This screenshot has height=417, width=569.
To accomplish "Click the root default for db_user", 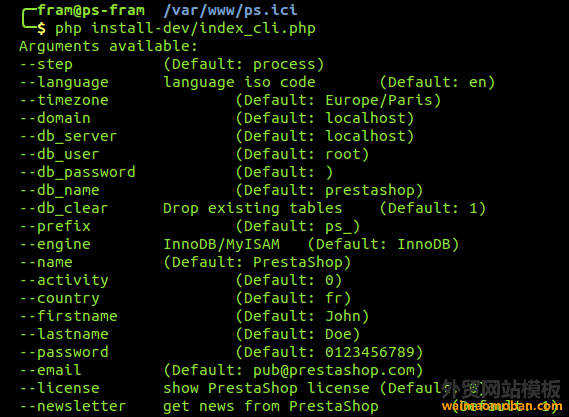I will [x=343, y=155].
